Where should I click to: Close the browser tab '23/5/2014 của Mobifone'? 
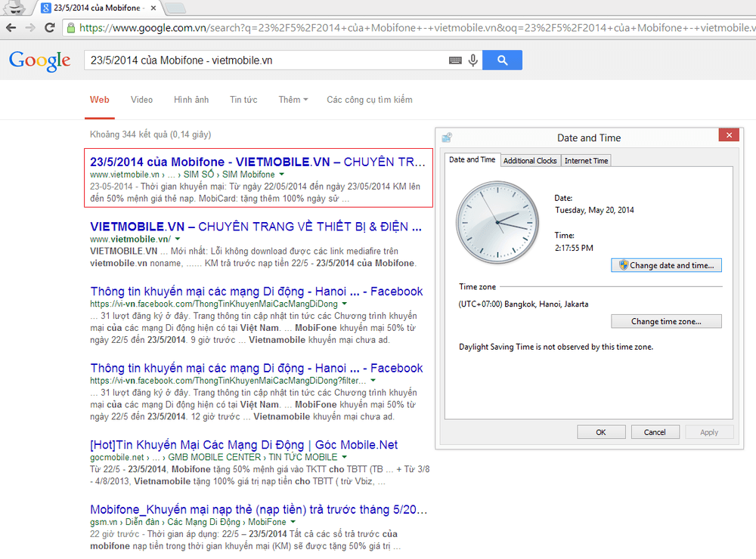coord(153,8)
